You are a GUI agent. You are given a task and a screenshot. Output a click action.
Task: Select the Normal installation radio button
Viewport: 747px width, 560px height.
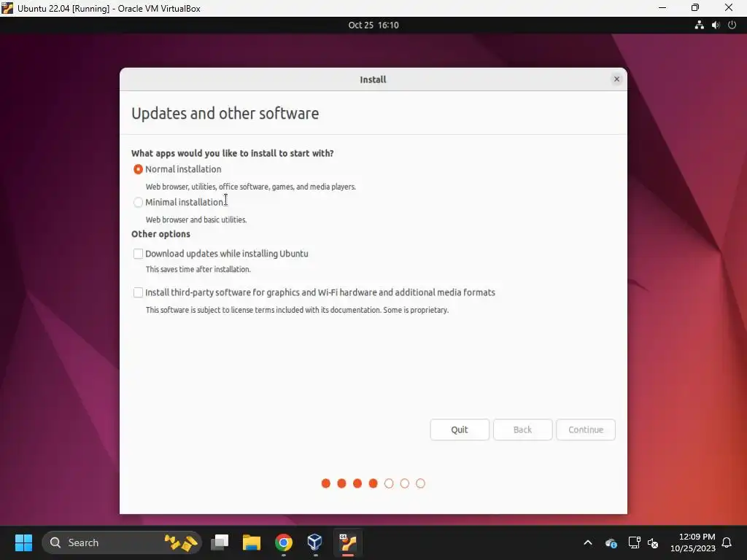pyautogui.click(x=138, y=169)
